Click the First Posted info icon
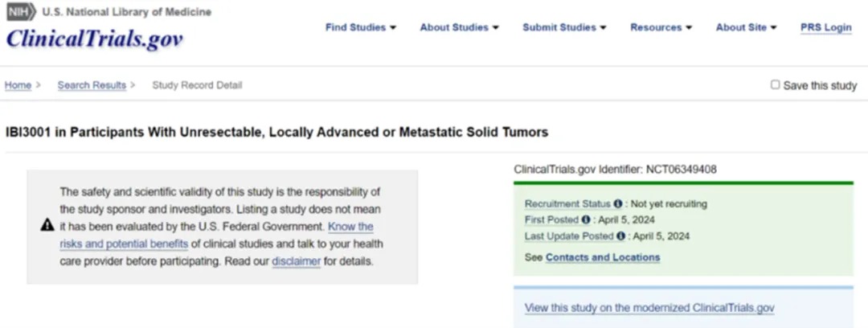 click(x=586, y=220)
